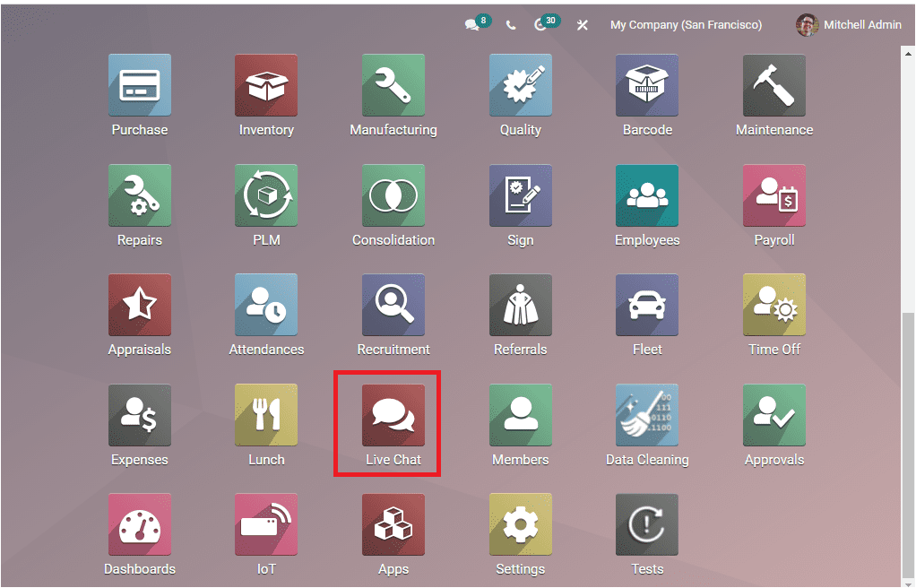
Task: Open the Purchase app
Action: pos(140,85)
